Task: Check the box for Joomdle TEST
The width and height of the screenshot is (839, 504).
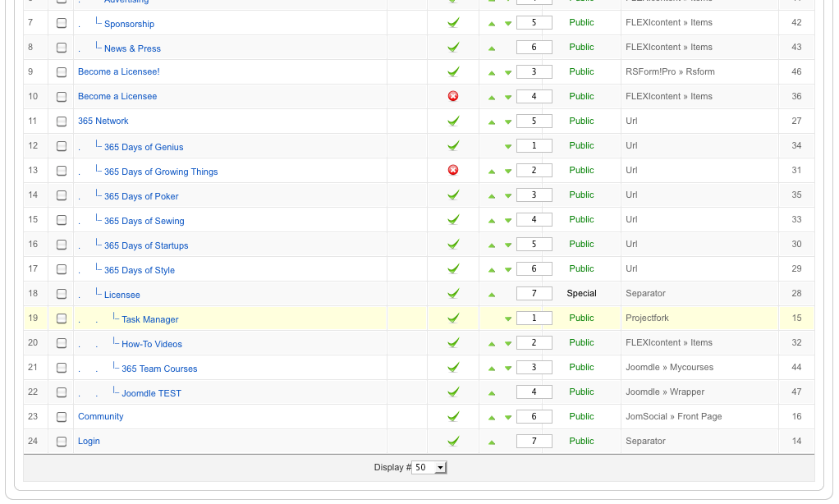Action: pos(62,392)
